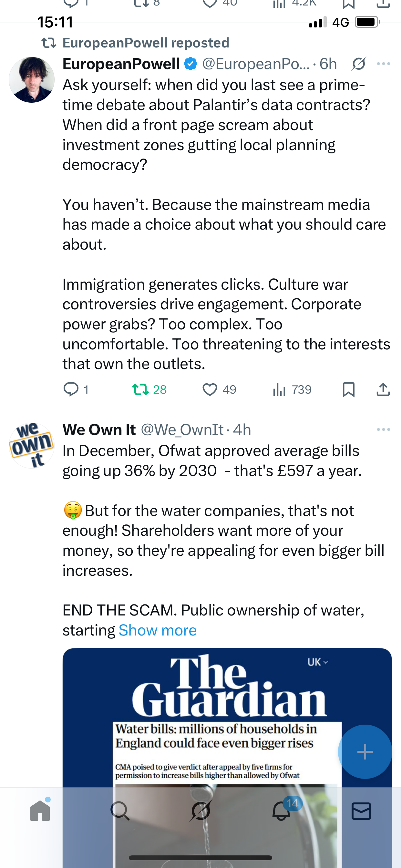Open Grok from bottom navigation

200,811
